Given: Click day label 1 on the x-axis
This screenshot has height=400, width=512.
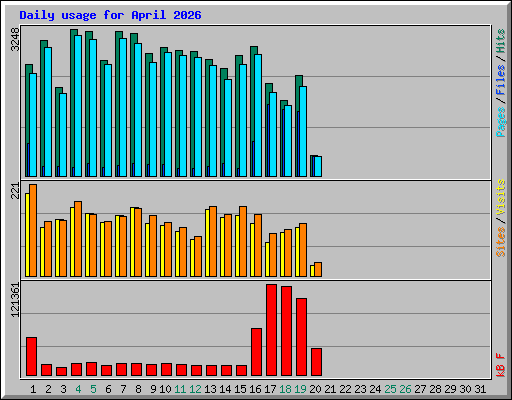Looking at the screenshot, I should coord(33,389).
